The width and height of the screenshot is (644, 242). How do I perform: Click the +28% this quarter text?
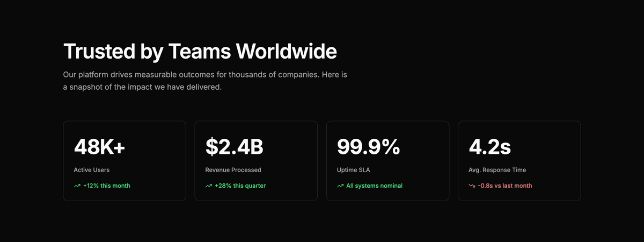point(240,186)
